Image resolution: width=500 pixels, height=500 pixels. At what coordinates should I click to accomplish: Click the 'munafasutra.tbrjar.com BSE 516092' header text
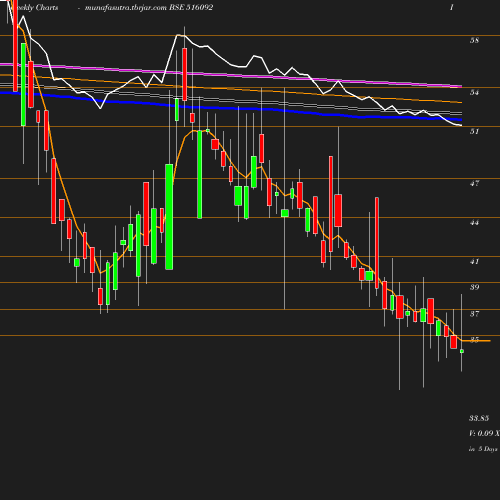tap(149, 8)
